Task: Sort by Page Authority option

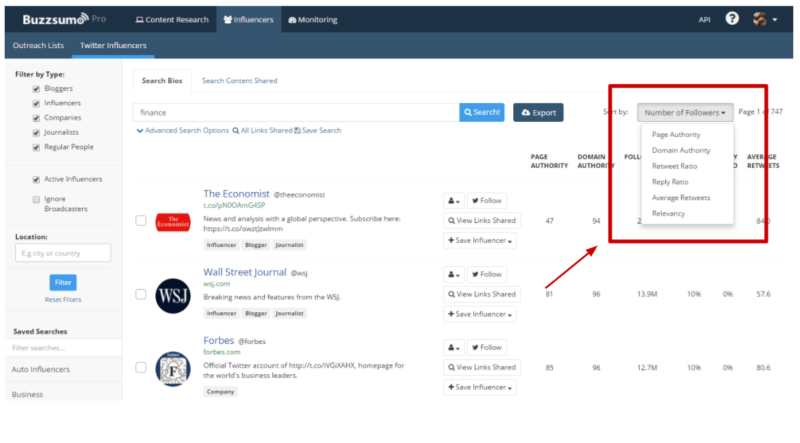Action: [676, 134]
